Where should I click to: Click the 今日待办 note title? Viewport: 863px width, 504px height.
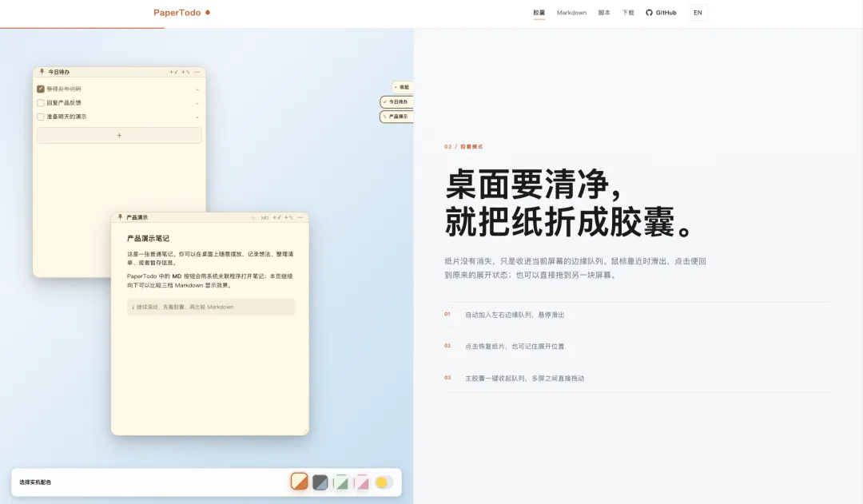point(59,72)
